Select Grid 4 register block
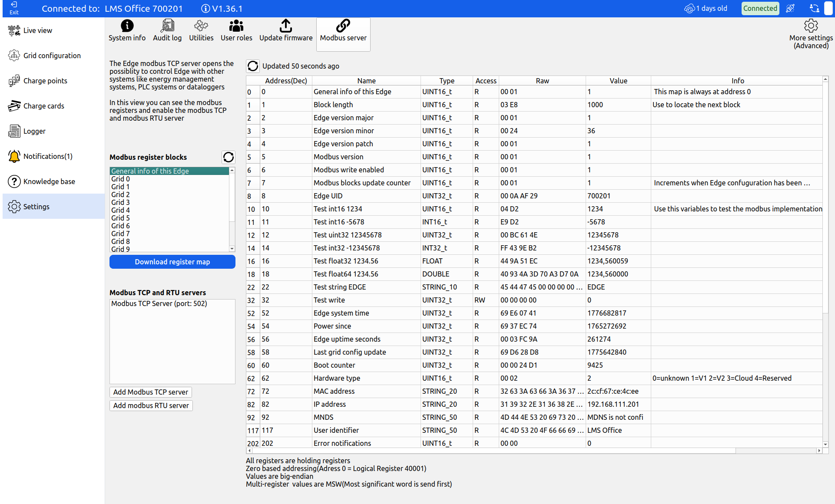835x504 pixels. click(169, 210)
